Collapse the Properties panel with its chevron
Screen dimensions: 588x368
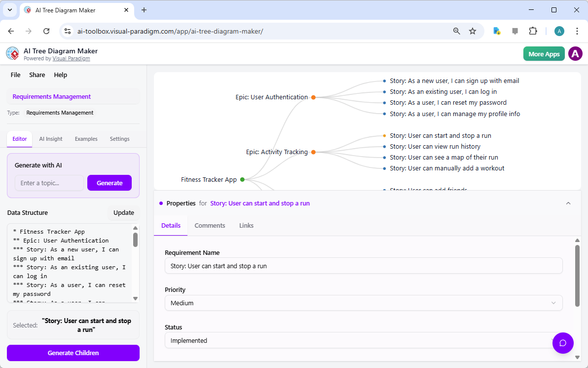point(568,203)
